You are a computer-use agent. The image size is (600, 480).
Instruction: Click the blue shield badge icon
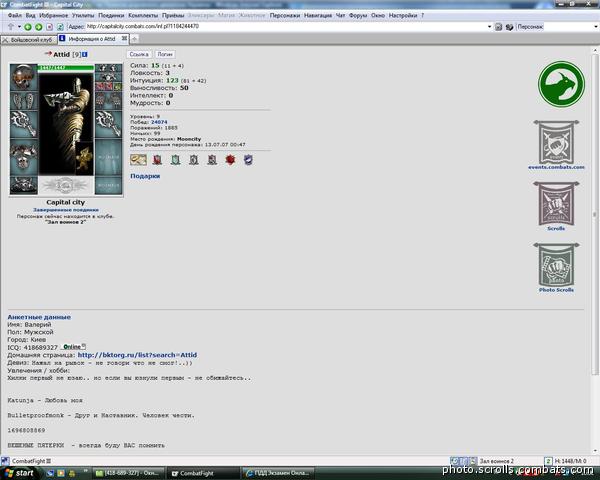[248, 160]
